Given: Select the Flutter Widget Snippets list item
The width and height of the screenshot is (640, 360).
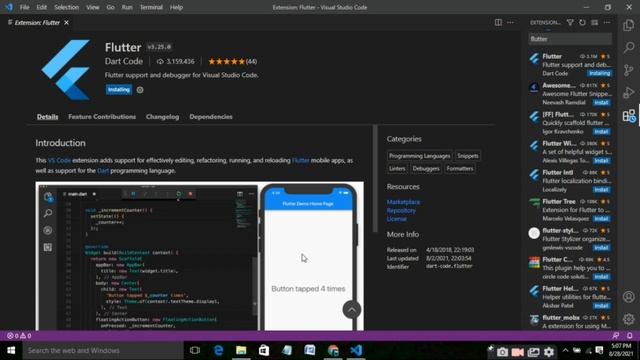Looking at the screenshot, I should pos(570,152).
